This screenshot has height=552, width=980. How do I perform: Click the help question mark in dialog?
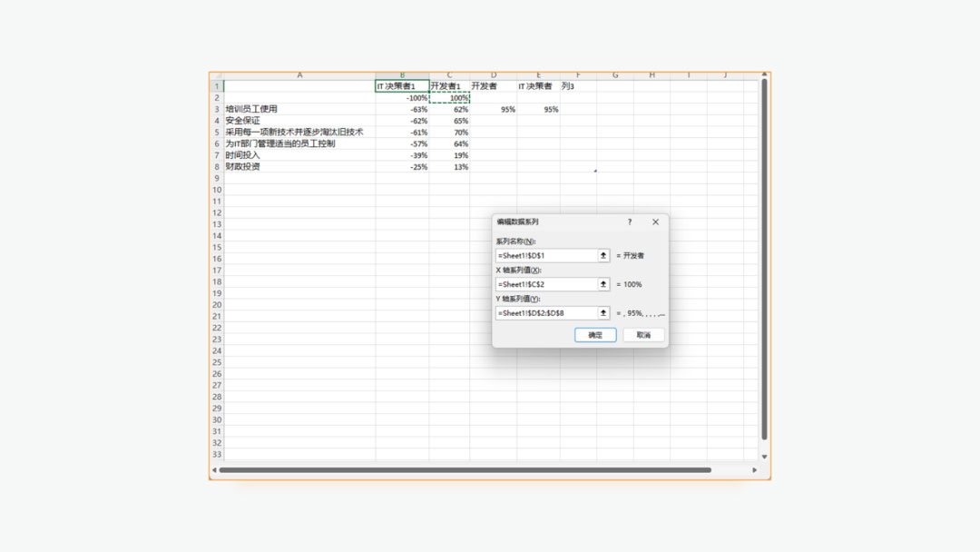tap(630, 222)
